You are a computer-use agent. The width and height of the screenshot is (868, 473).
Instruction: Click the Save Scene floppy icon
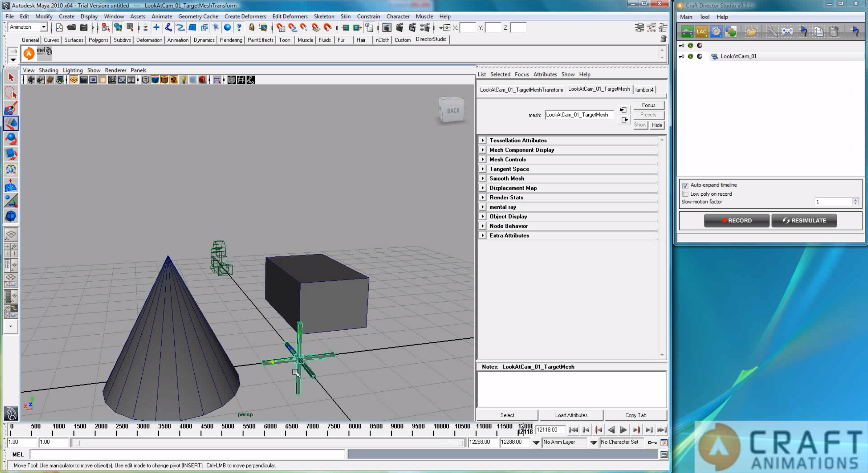(x=84, y=28)
